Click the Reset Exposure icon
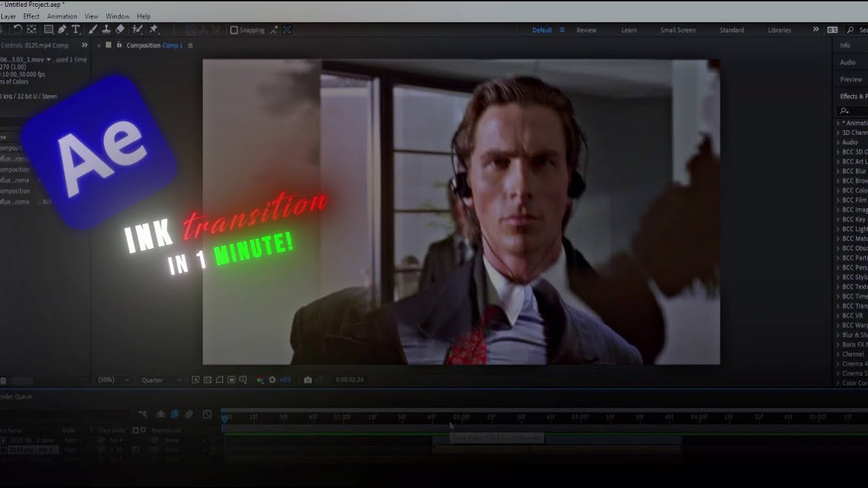 click(x=273, y=380)
